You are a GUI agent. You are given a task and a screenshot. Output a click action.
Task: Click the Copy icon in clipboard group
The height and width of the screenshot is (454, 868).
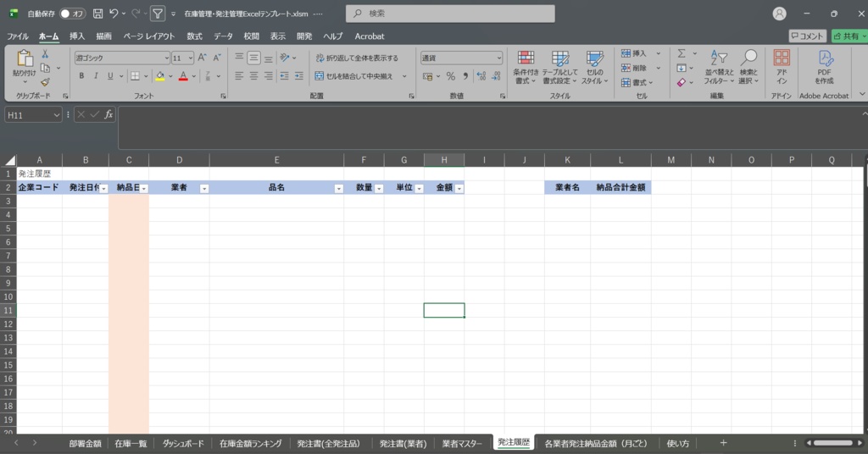46,68
